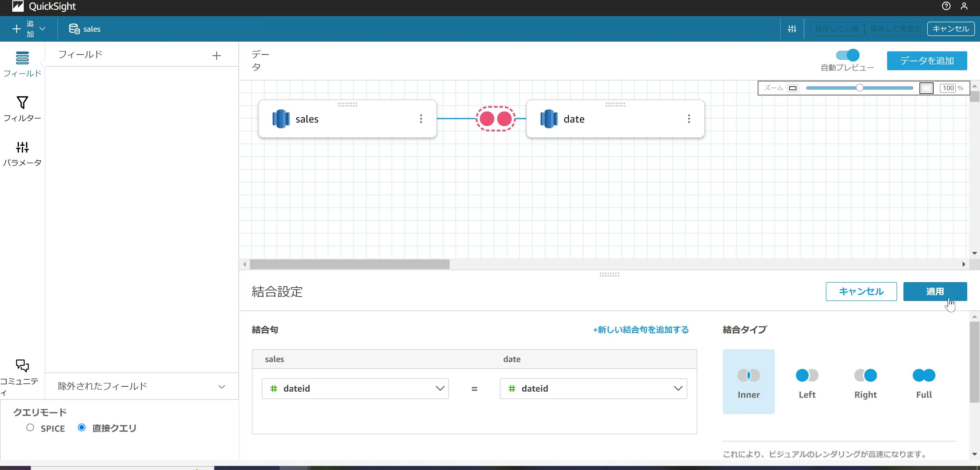Viewport: 980px width, 470px height.
Task: Choose the Full join type
Action: click(x=924, y=381)
